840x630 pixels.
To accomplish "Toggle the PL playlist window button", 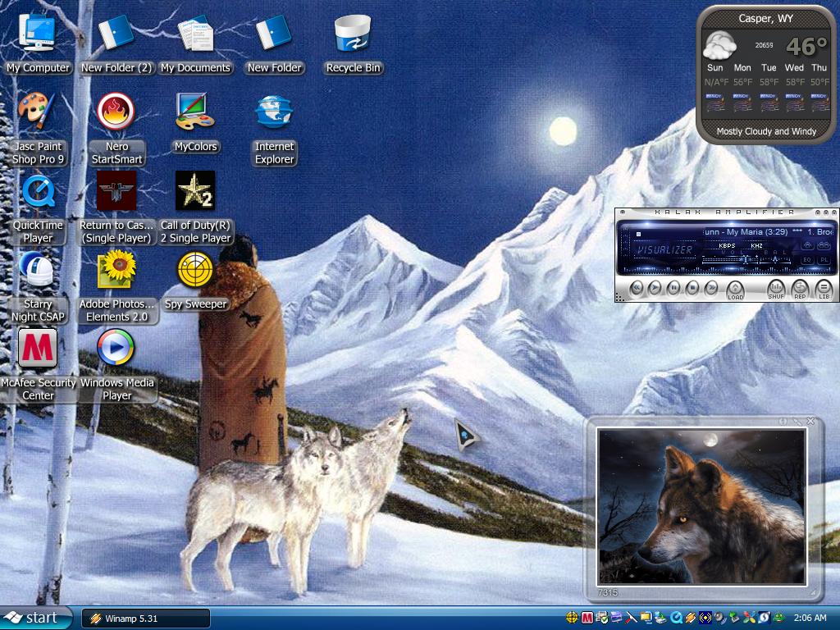I will pyautogui.click(x=824, y=259).
